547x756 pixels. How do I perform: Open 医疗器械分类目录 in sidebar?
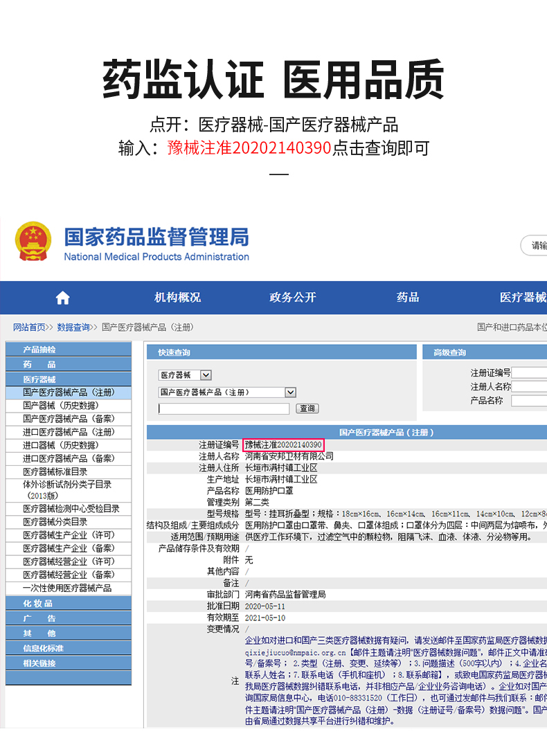click(x=69, y=522)
